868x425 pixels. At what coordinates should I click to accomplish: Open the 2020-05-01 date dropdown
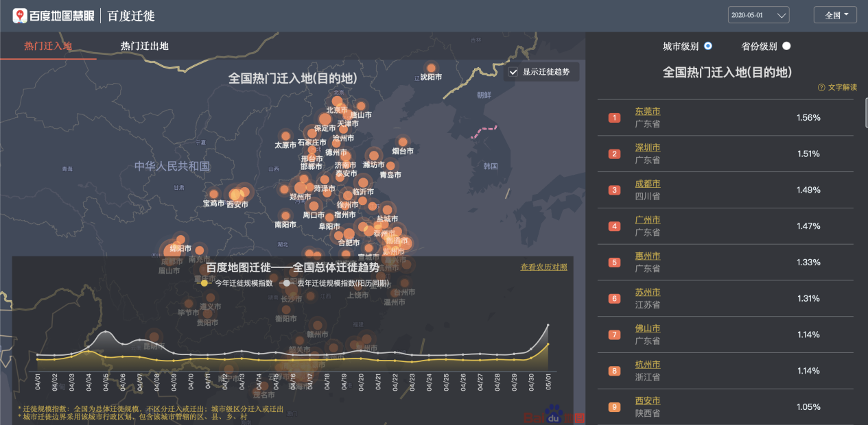coord(758,15)
